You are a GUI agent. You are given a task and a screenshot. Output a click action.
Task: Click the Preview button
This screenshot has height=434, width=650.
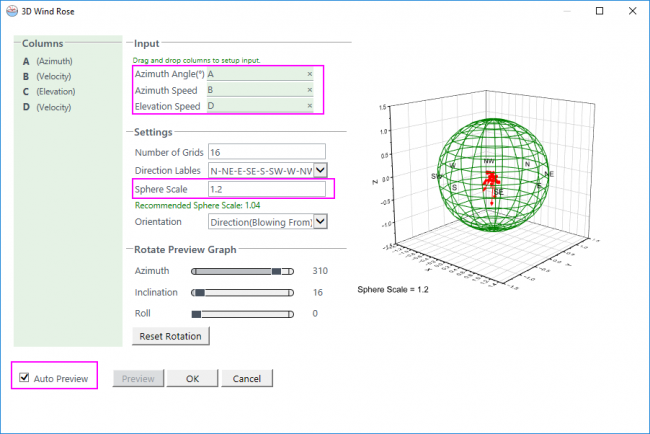click(x=138, y=378)
